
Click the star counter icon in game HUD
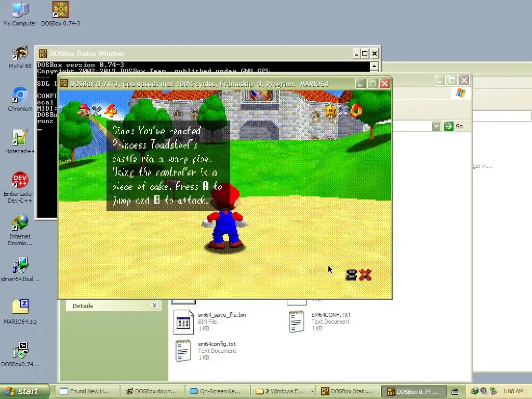tap(330, 110)
